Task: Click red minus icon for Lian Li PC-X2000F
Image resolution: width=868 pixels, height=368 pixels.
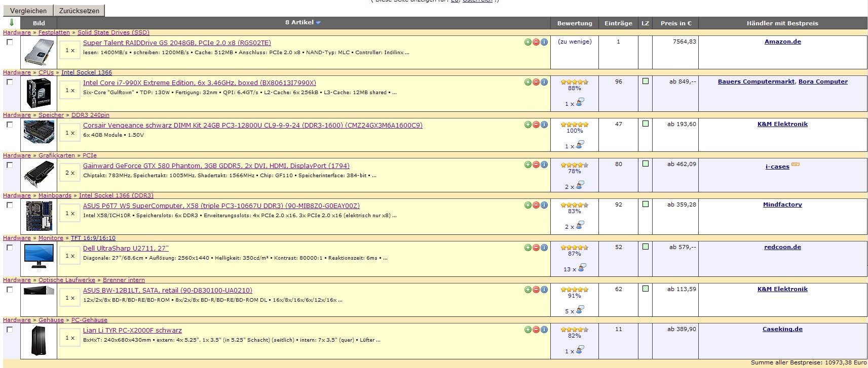Action: click(x=536, y=330)
